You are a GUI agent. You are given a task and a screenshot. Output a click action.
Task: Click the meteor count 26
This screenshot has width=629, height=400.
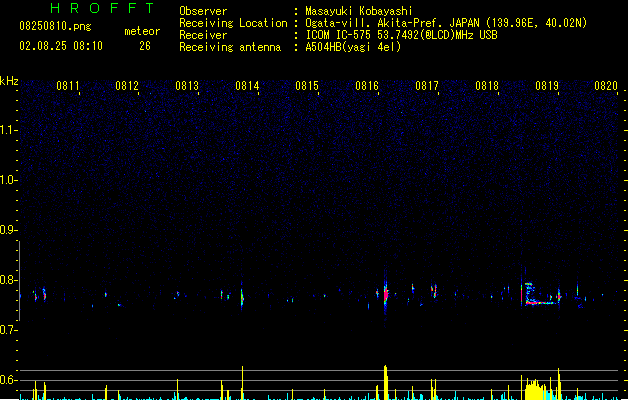click(145, 46)
